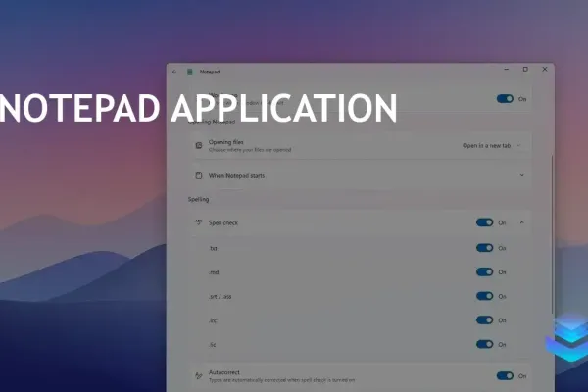
Task: Click the Autocorrect setting label
Action: coord(223,372)
